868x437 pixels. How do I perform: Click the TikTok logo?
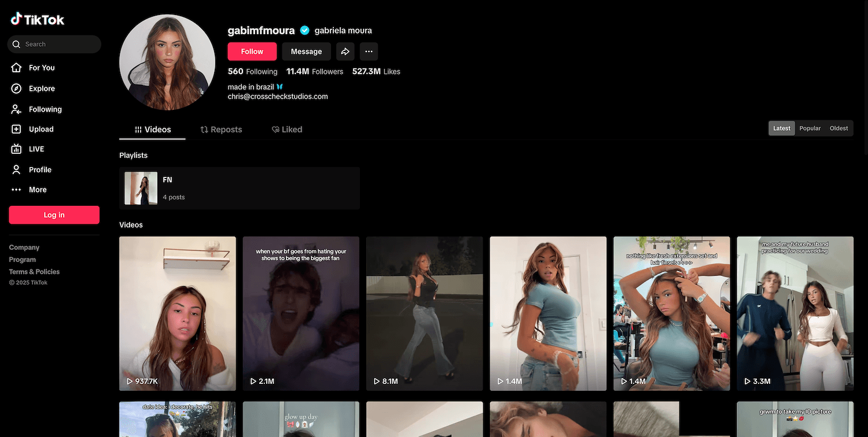pos(38,20)
